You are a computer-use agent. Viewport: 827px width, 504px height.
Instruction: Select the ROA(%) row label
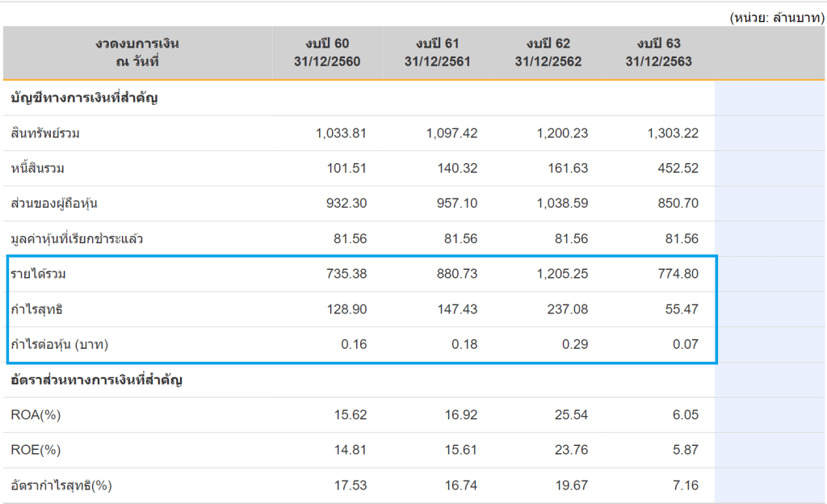pyautogui.click(x=36, y=415)
